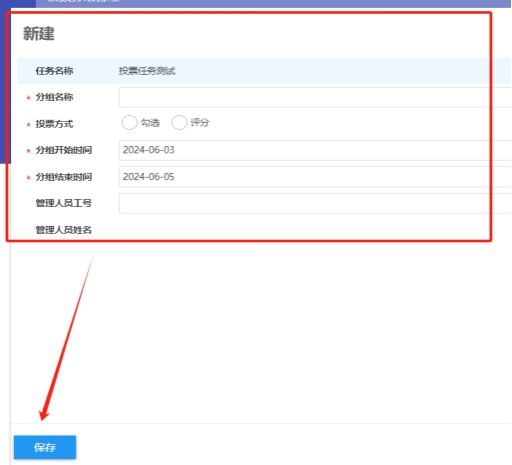512x465 pixels.
Task: Click the 任务名称 label
Action: [54, 71]
